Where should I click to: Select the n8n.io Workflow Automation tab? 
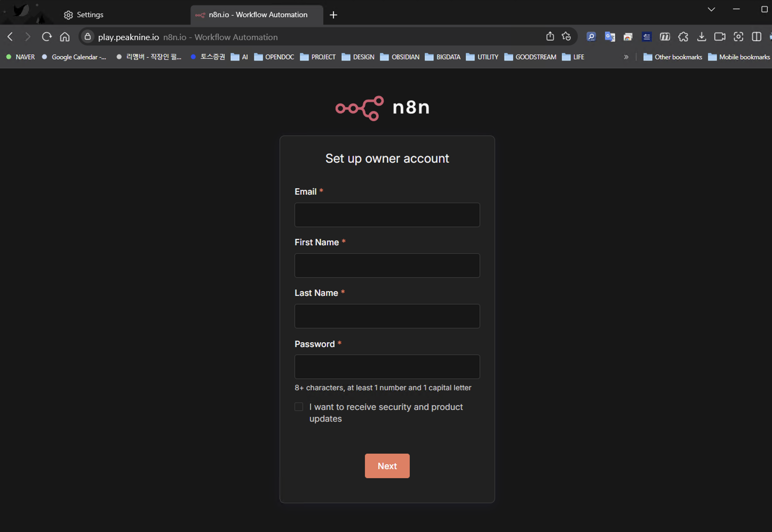pos(257,15)
